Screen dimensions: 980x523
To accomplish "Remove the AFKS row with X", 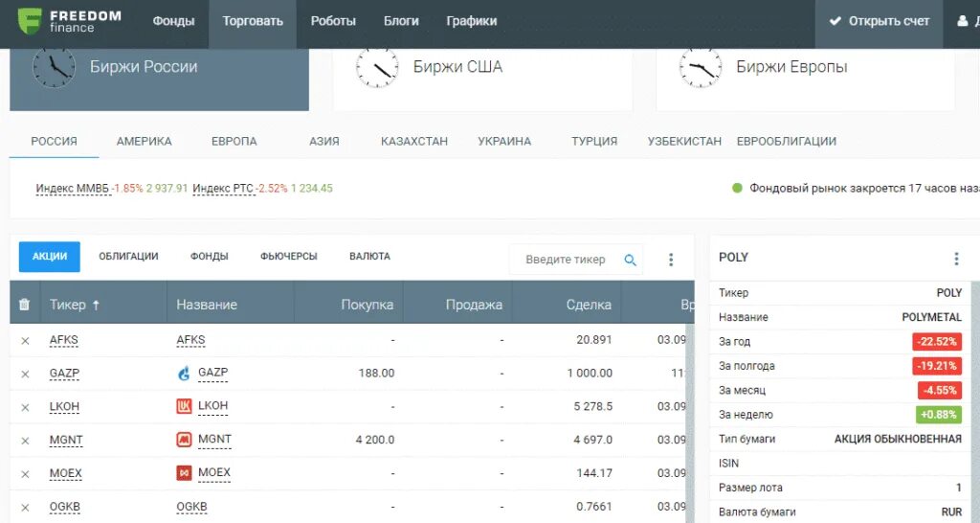I will pos(25,341).
